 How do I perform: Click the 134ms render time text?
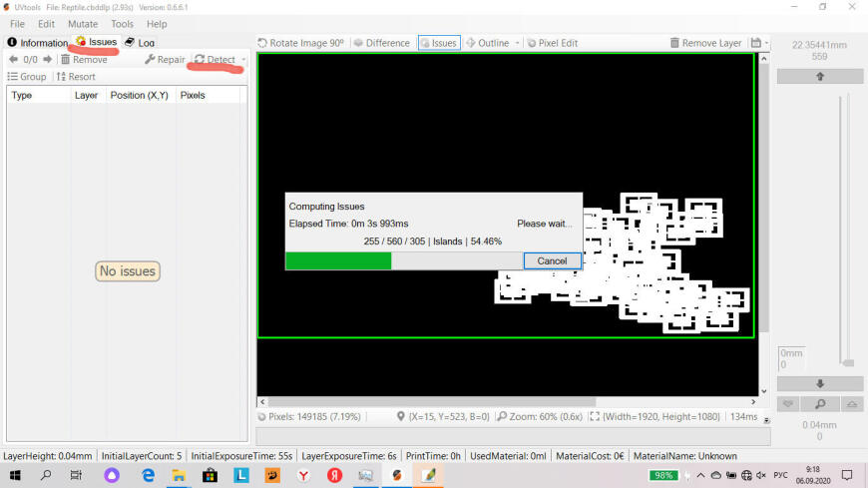(x=743, y=416)
